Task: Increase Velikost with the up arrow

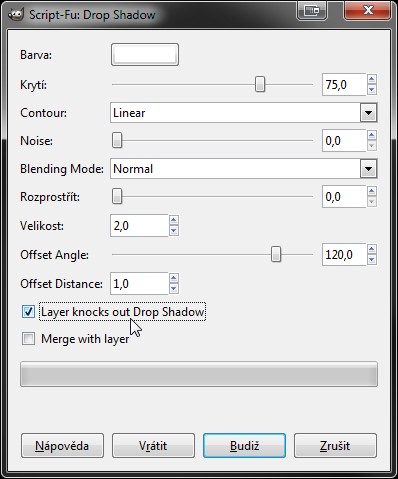Action: tap(174, 220)
